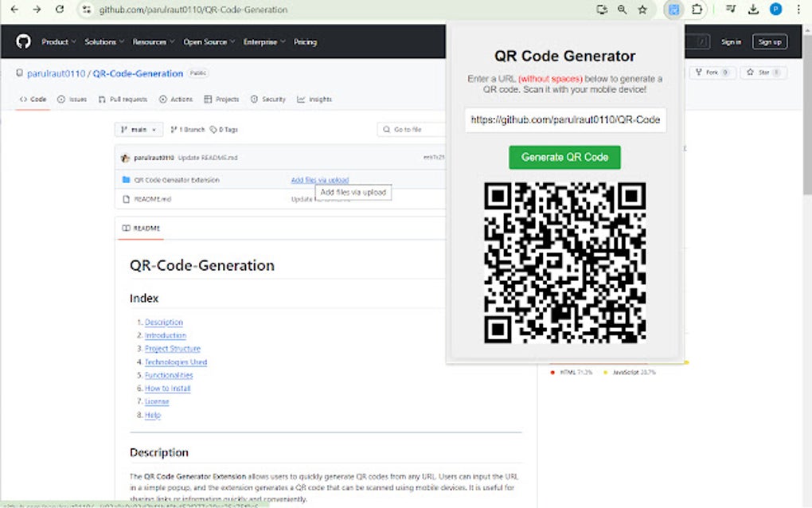Open the Downloads icon in the toolbar
The width and height of the screenshot is (812, 508).
tap(752, 10)
